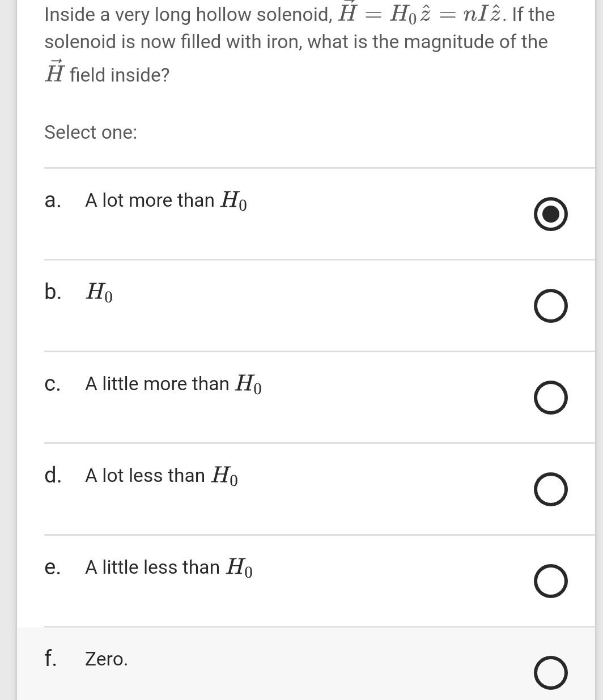Click the 'b.' option letter
This screenshot has height=700, width=603.
52,292
